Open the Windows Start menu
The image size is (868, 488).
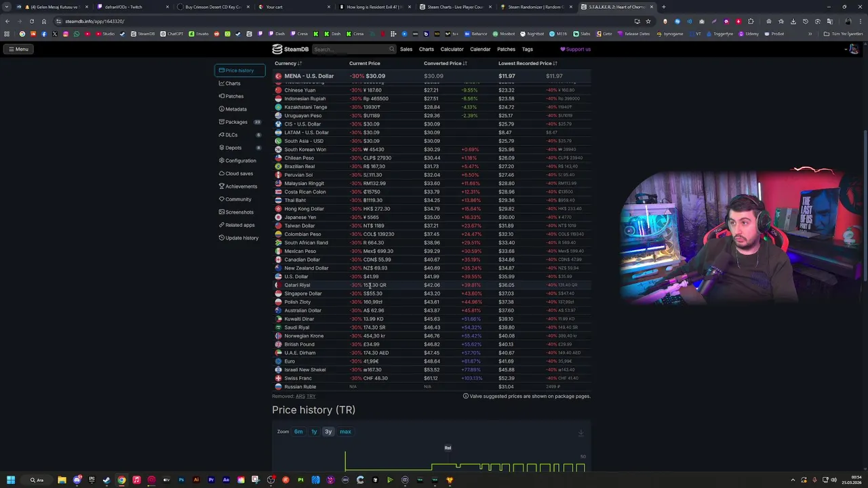coord(10,480)
